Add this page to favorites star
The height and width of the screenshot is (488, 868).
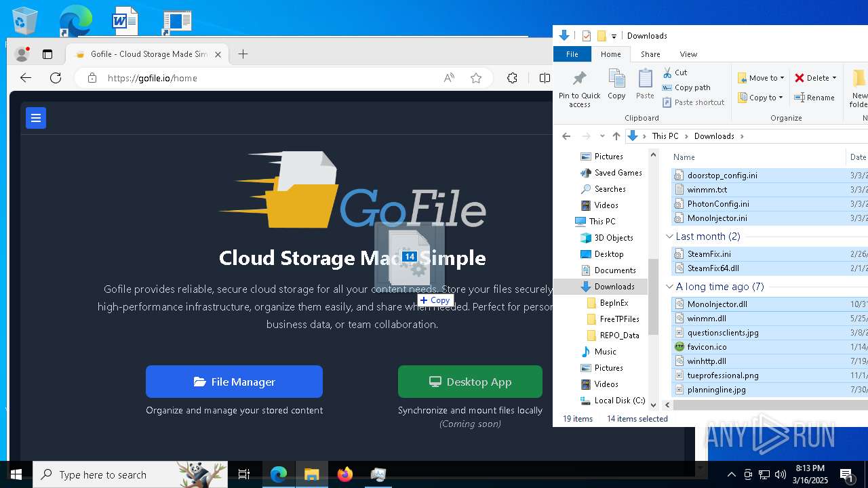(476, 78)
